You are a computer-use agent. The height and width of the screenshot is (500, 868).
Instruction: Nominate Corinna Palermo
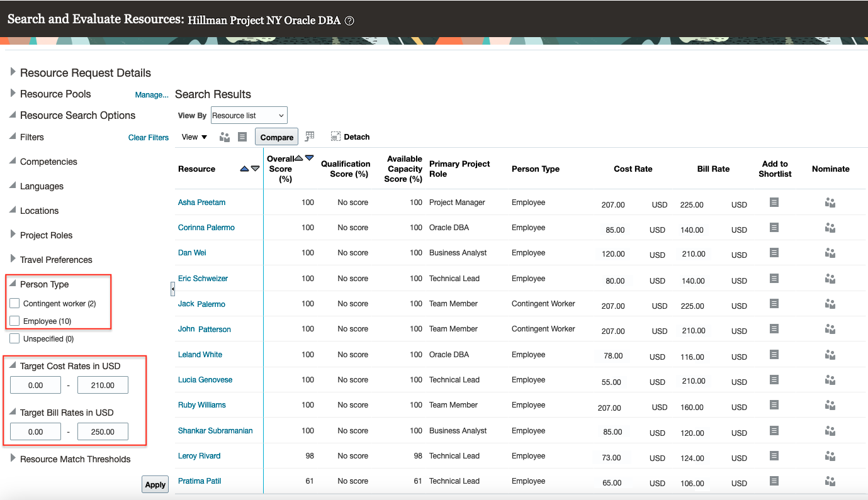pyautogui.click(x=830, y=228)
